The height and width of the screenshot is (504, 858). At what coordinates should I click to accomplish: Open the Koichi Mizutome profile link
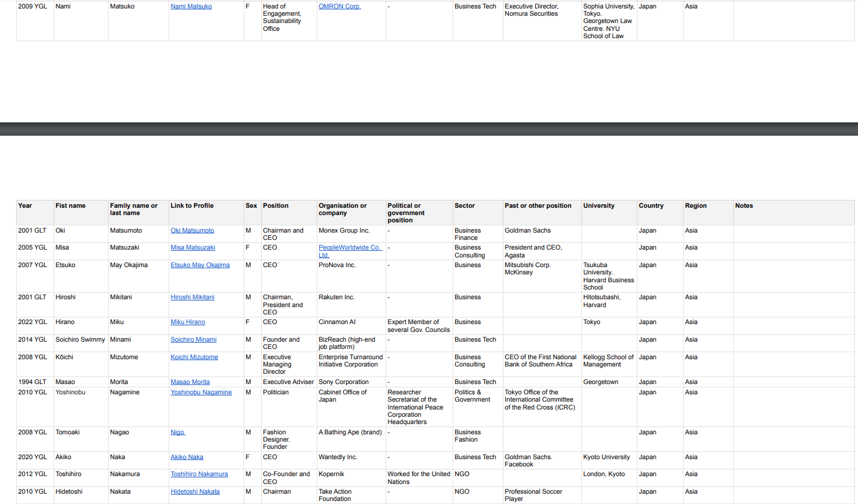(x=195, y=357)
